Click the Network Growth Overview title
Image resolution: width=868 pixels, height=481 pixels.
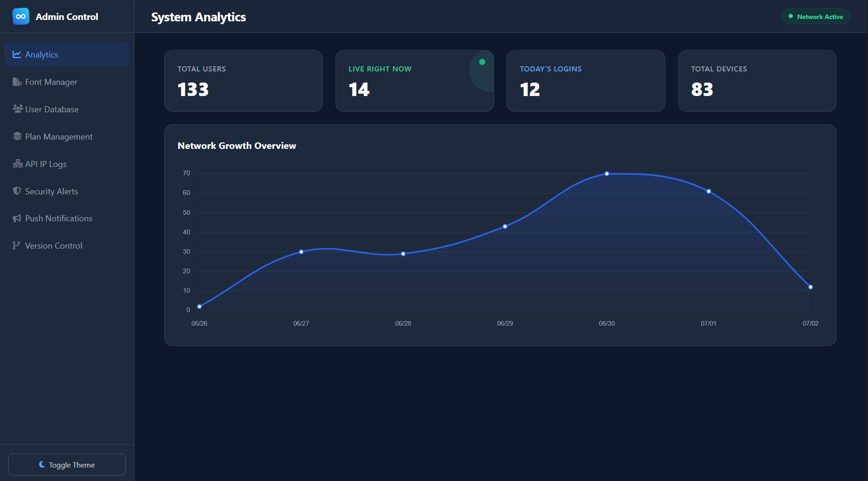point(237,146)
